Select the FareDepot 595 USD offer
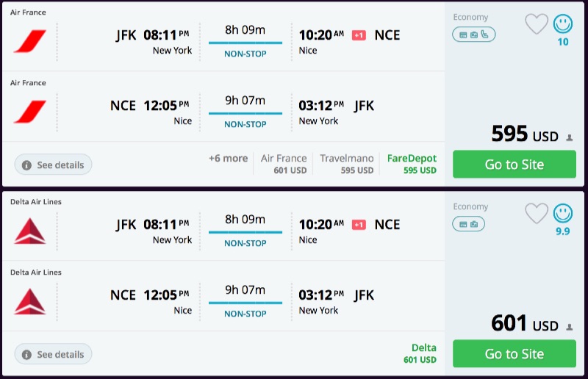588x379 pixels. pos(412,164)
